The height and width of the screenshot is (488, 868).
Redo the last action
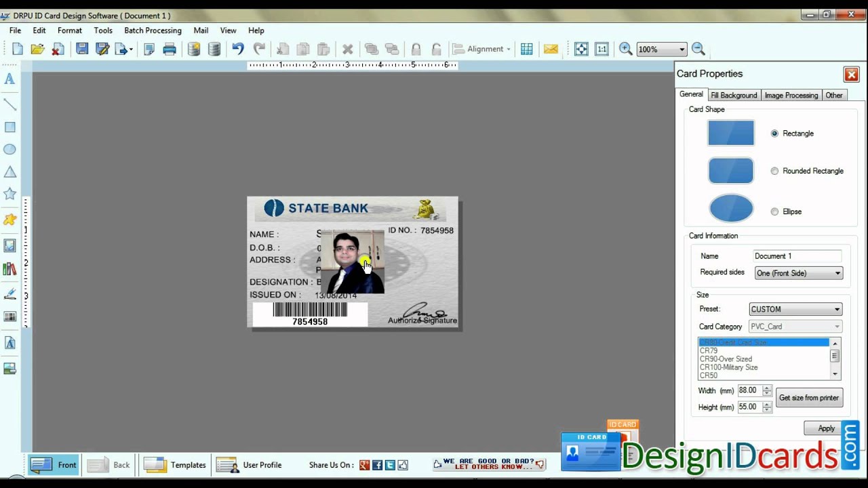tap(259, 49)
